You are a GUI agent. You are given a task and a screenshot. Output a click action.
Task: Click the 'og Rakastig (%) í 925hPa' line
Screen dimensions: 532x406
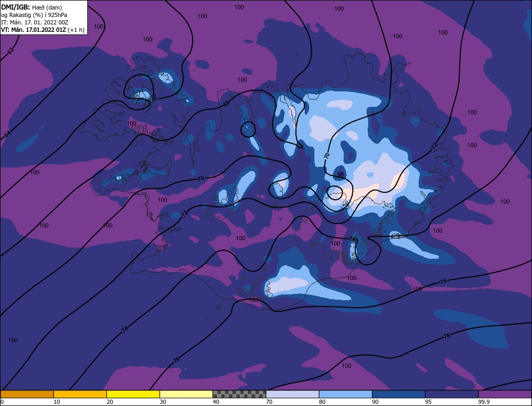(x=34, y=15)
